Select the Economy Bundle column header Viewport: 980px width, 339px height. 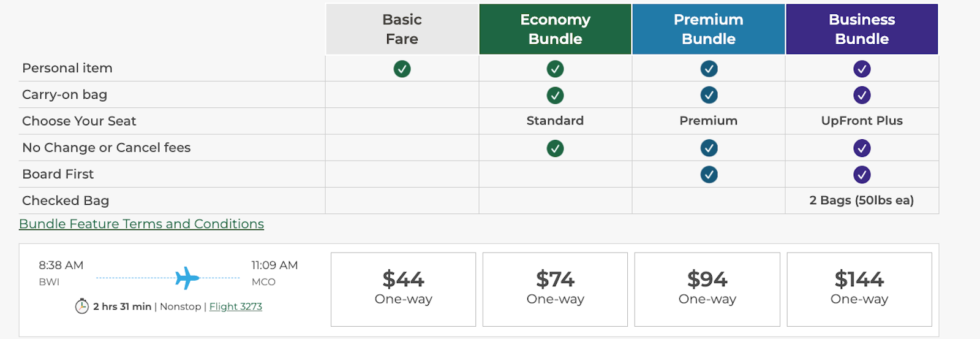tap(555, 29)
